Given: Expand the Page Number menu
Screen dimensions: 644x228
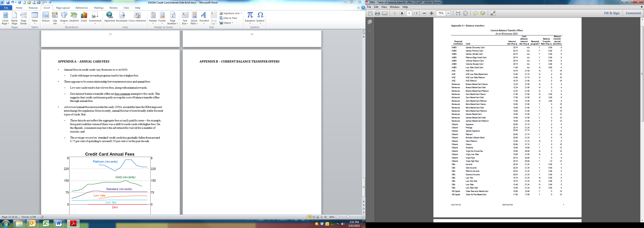Looking at the screenshot, I should (x=173, y=18).
